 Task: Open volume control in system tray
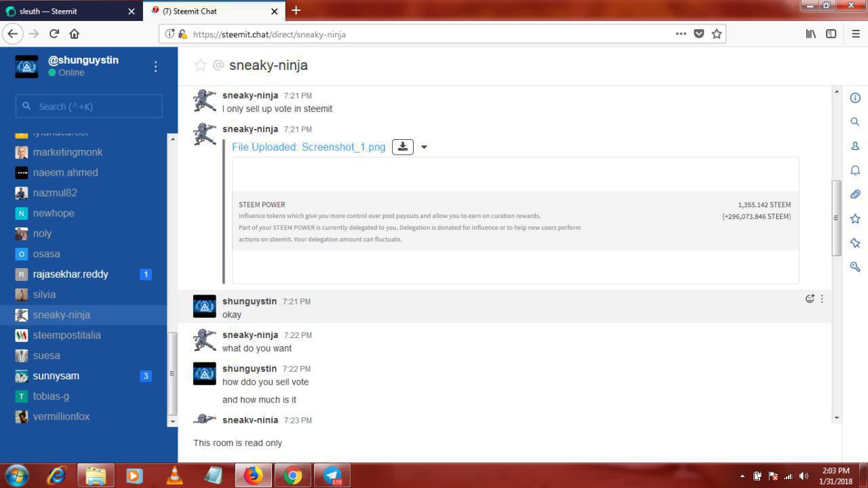click(x=804, y=476)
